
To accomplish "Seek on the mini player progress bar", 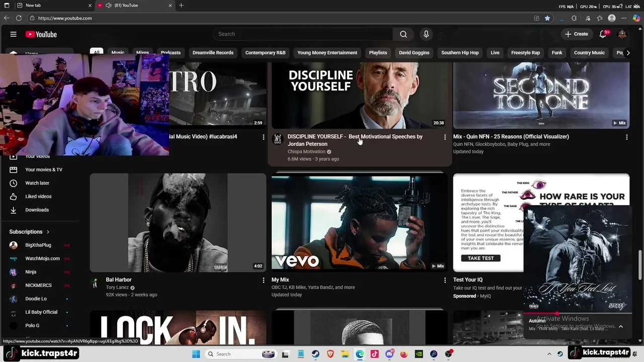I will pyautogui.click(x=578, y=313).
